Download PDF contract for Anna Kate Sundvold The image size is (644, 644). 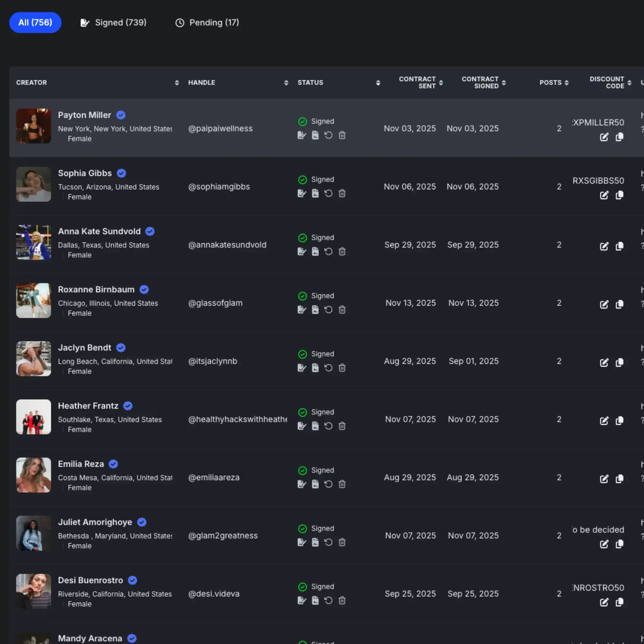pyautogui.click(x=315, y=252)
